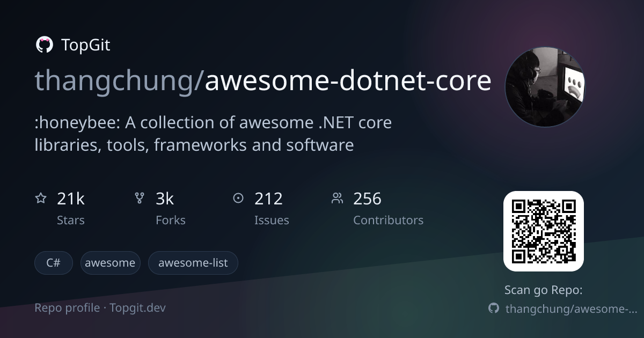
Task: Click the Issues label
Action: (272, 220)
